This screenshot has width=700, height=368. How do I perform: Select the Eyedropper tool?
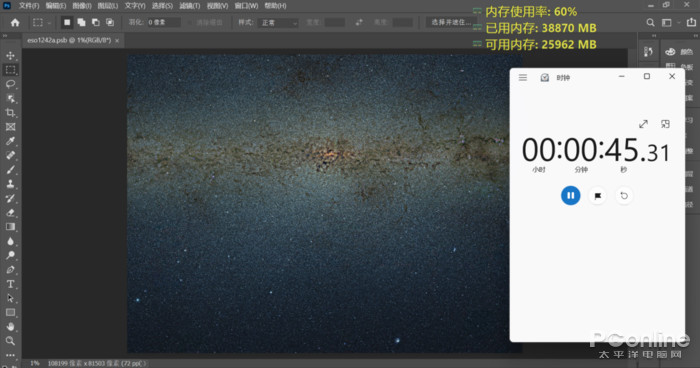pos(10,141)
